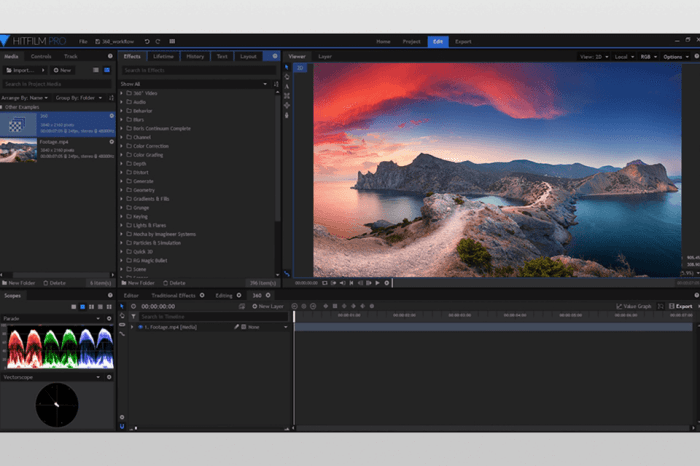Click New Folder in Media panel
700x466 pixels.
[x=18, y=283]
